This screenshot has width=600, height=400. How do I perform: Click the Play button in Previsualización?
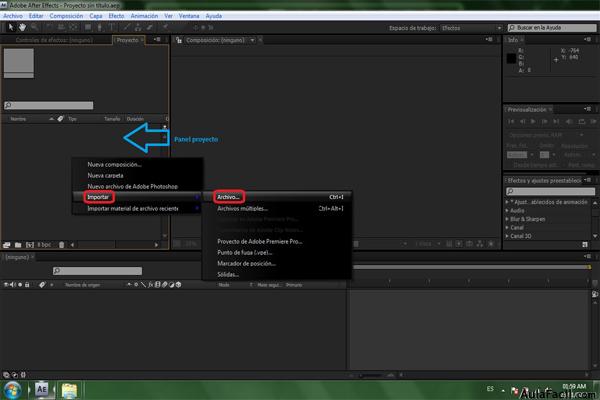[533, 121]
